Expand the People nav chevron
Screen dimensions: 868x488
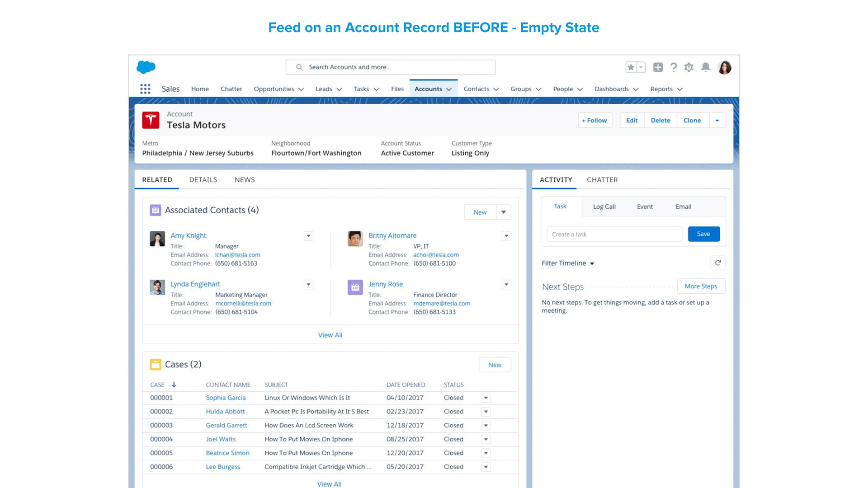click(580, 89)
